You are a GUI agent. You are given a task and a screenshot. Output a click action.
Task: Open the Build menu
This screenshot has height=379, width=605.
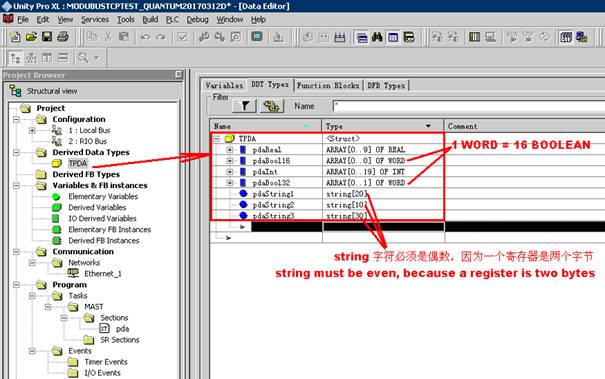(150, 19)
